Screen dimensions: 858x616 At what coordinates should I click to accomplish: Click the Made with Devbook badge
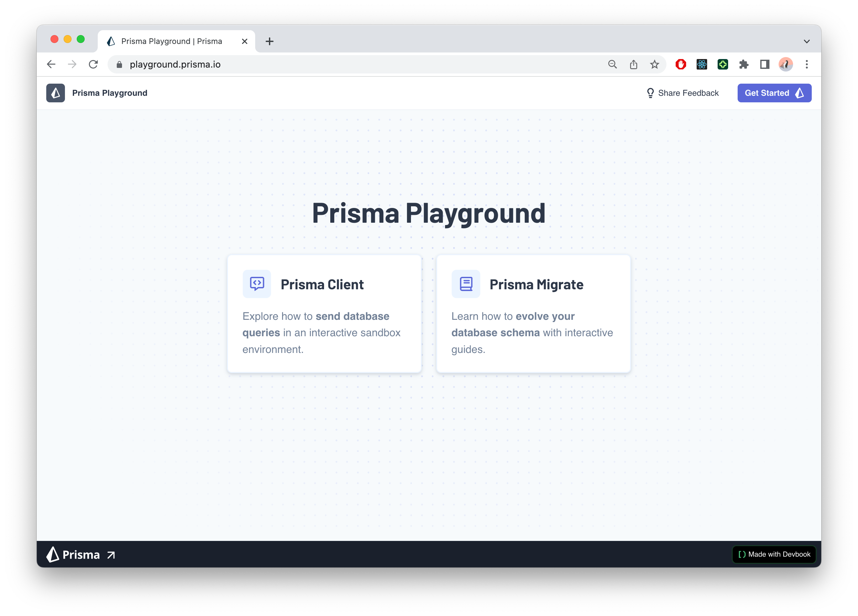tap(774, 554)
